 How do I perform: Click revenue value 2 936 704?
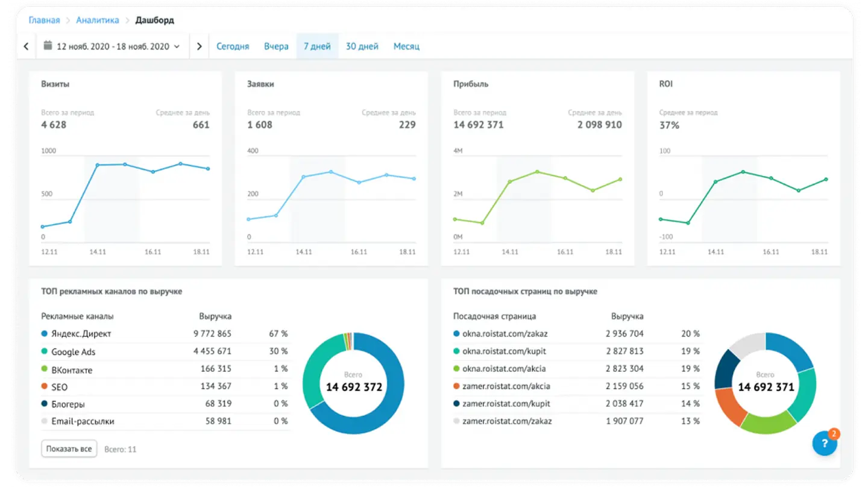pyautogui.click(x=624, y=333)
